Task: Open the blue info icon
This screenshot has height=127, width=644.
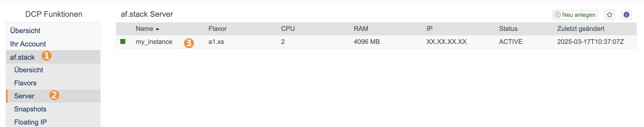Action: click(x=626, y=15)
